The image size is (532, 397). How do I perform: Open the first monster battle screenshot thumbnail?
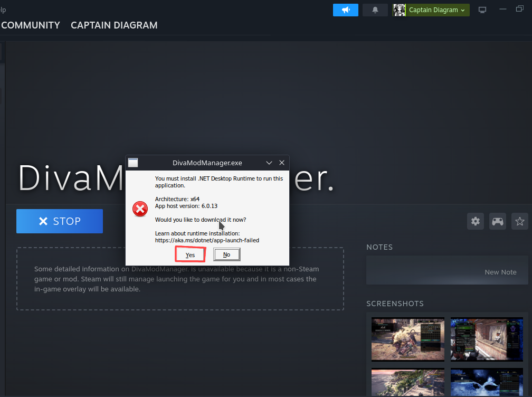[408, 339]
